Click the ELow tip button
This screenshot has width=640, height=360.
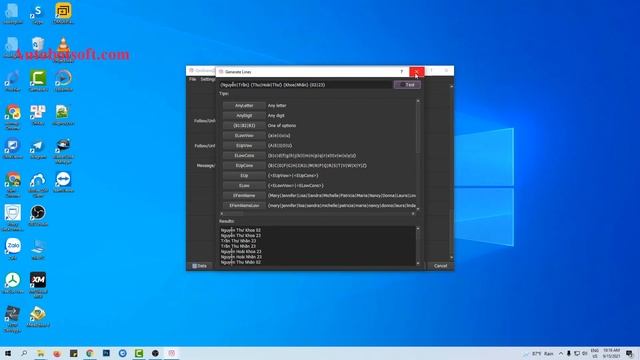(x=244, y=185)
